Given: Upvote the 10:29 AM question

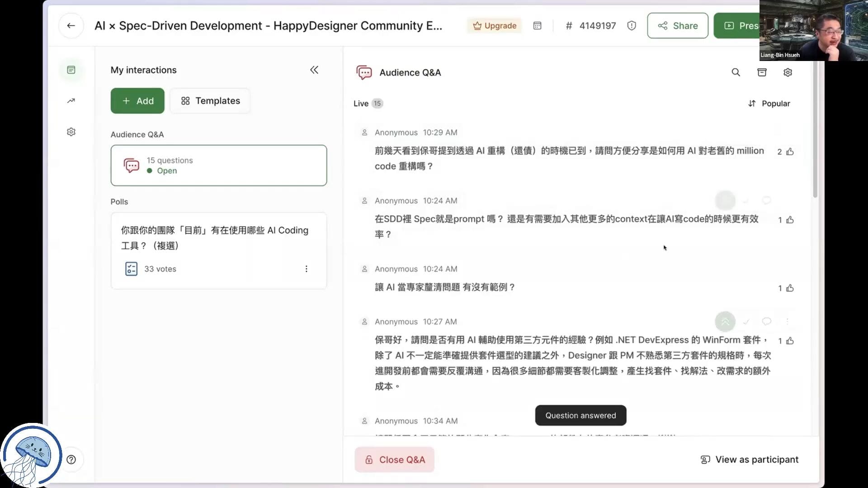Looking at the screenshot, I should (790, 152).
